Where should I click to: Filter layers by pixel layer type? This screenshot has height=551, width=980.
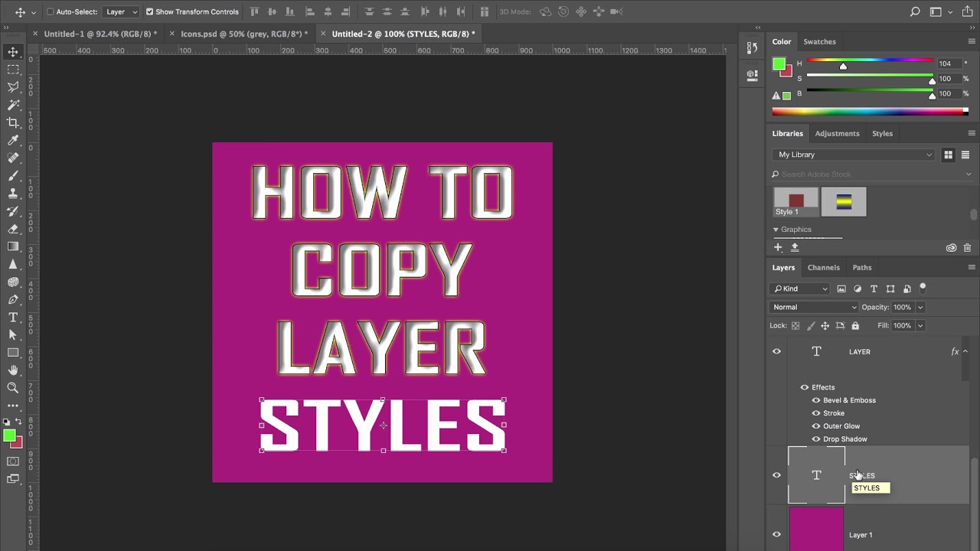pyautogui.click(x=841, y=289)
